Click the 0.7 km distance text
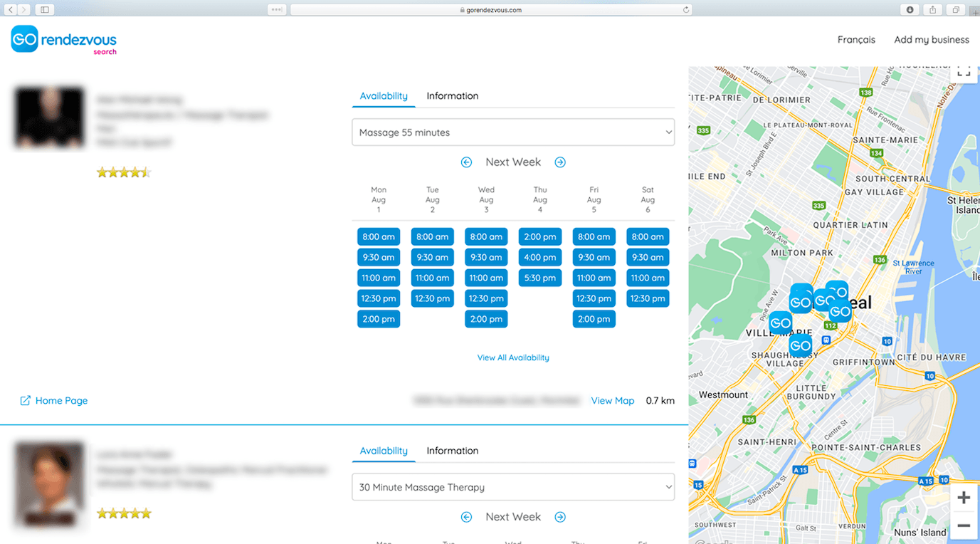 click(x=660, y=401)
